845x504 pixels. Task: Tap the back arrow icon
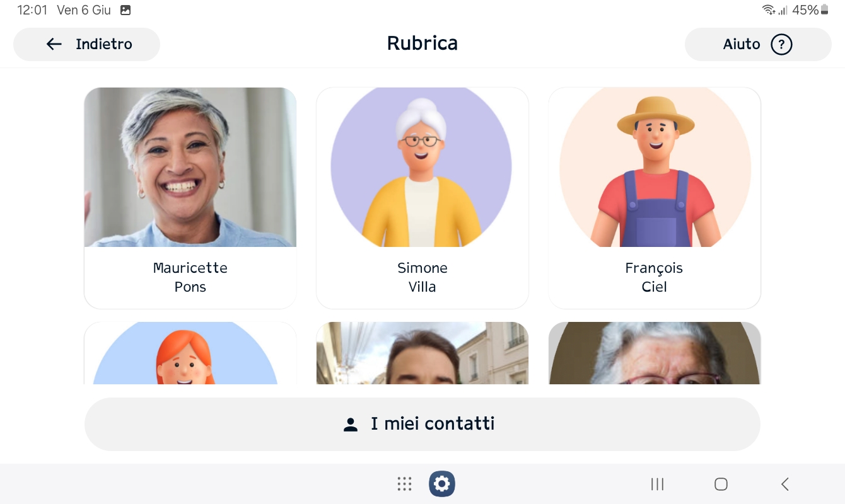point(54,44)
